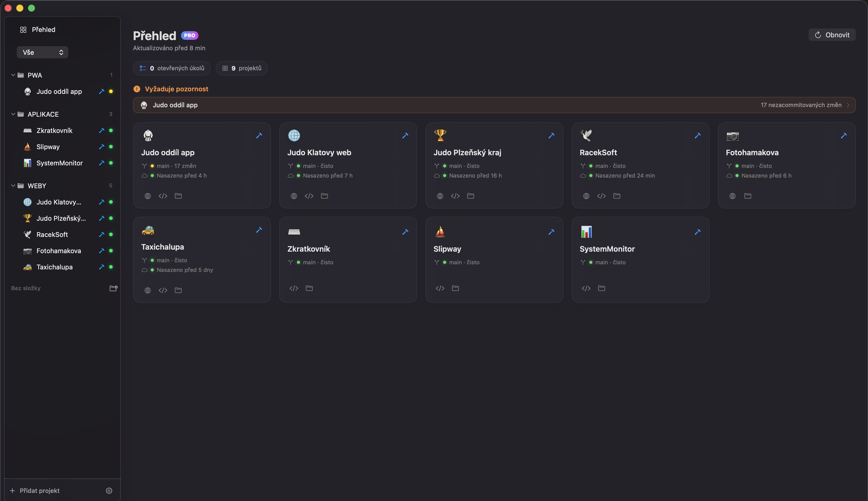Viewport: 868px width, 501px height.
Task: Add new folder icon beside Bez složky
Action: pos(113,288)
